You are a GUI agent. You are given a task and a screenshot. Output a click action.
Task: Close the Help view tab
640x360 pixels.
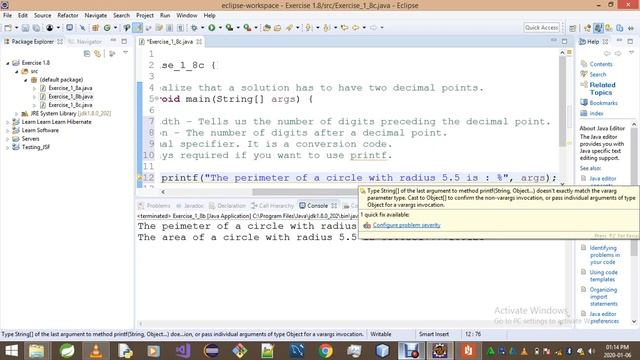coord(605,42)
